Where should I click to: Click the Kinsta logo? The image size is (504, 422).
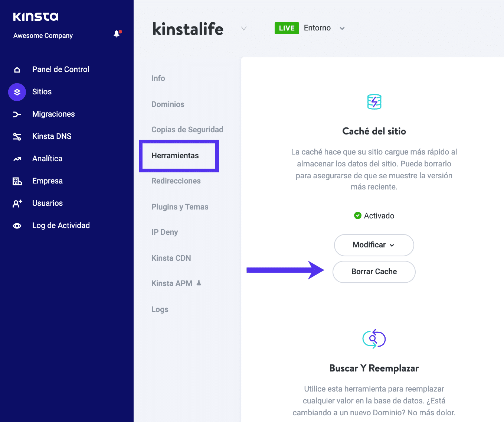(35, 16)
